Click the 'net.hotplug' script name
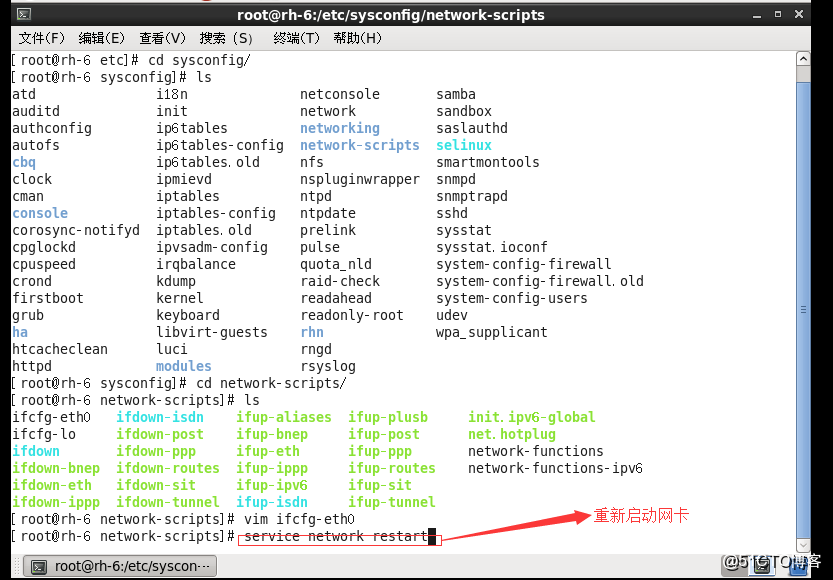The image size is (833, 580). [x=512, y=434]
